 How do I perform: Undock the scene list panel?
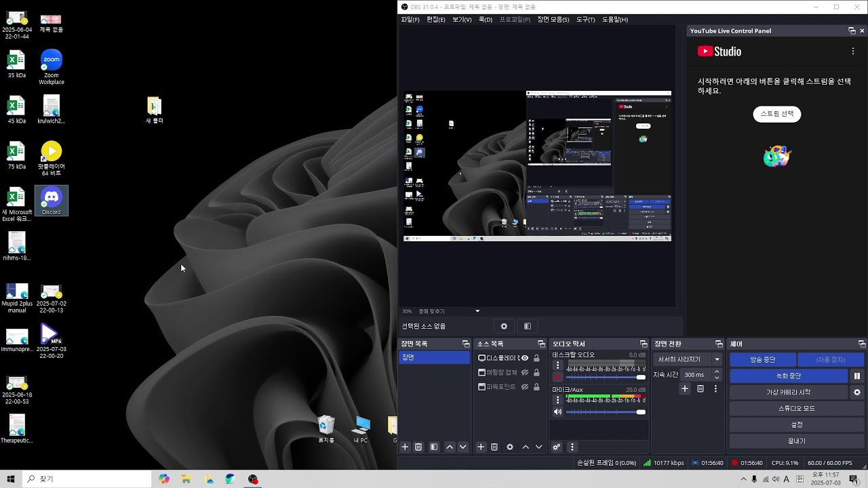pyautogui.click(x=466, y=344)
